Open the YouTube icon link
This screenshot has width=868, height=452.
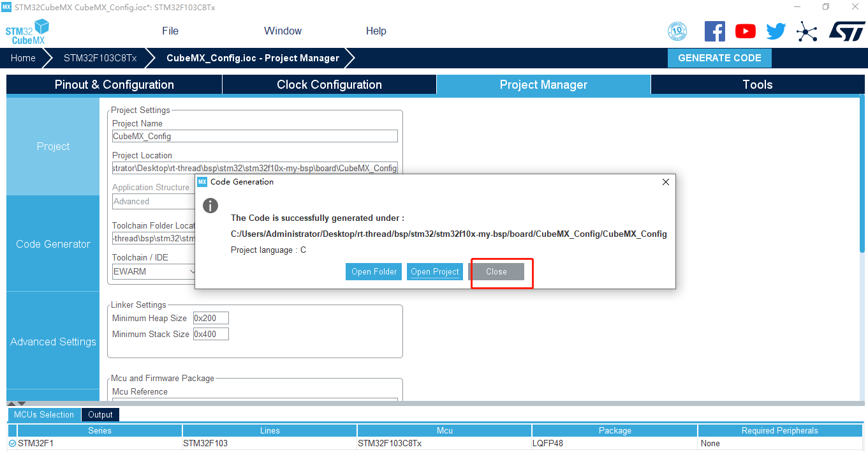click(x=745, y=31)
